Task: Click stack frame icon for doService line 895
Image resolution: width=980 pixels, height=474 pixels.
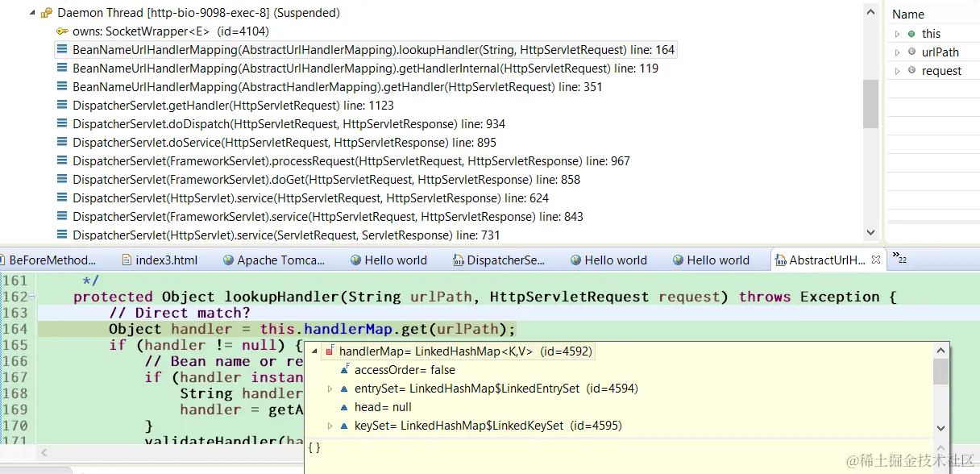Action: [62, 143]
